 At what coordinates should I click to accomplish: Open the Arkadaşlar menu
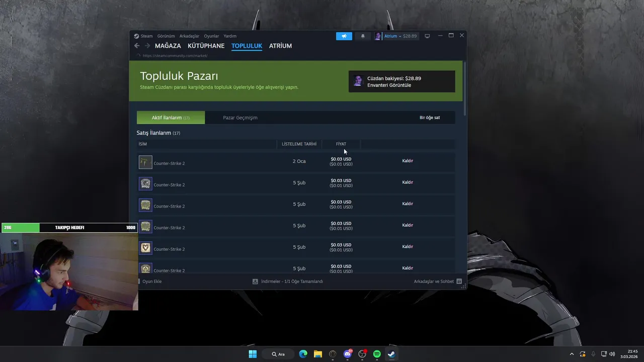coord(189,36)
